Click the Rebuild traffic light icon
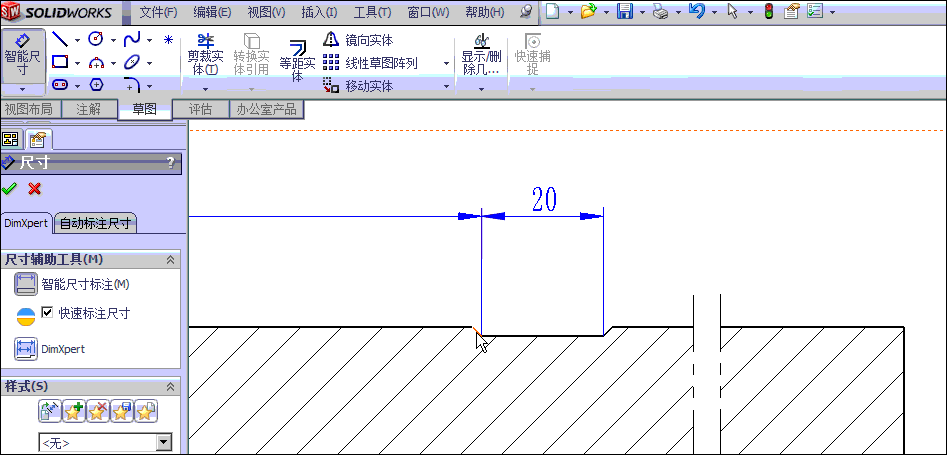 point(768,11)
